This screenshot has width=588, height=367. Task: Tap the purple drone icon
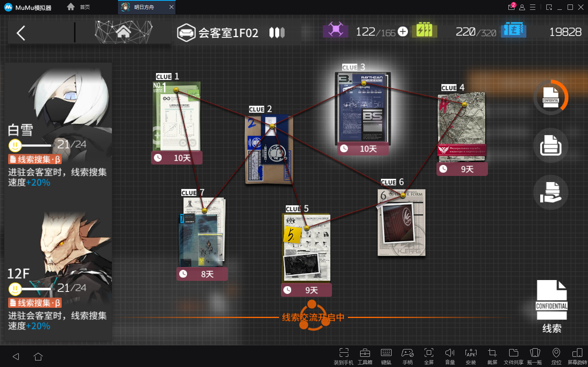(336, 30)
